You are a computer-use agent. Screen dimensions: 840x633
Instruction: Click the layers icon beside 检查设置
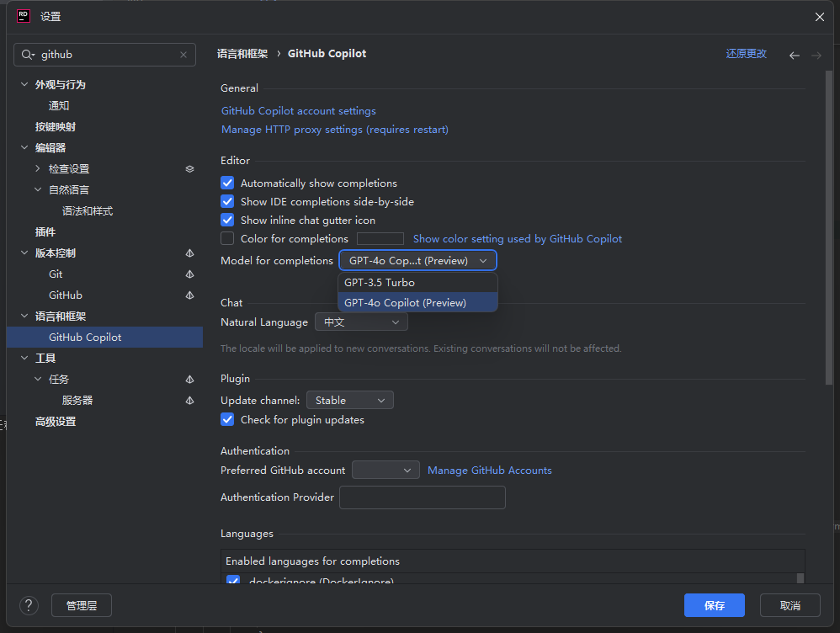click(189, 169)
